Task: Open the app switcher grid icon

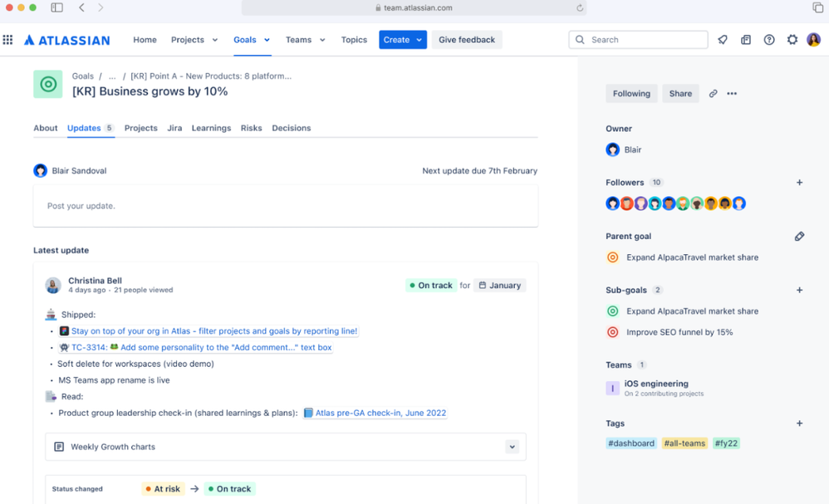Action: [x=7, y=40]
